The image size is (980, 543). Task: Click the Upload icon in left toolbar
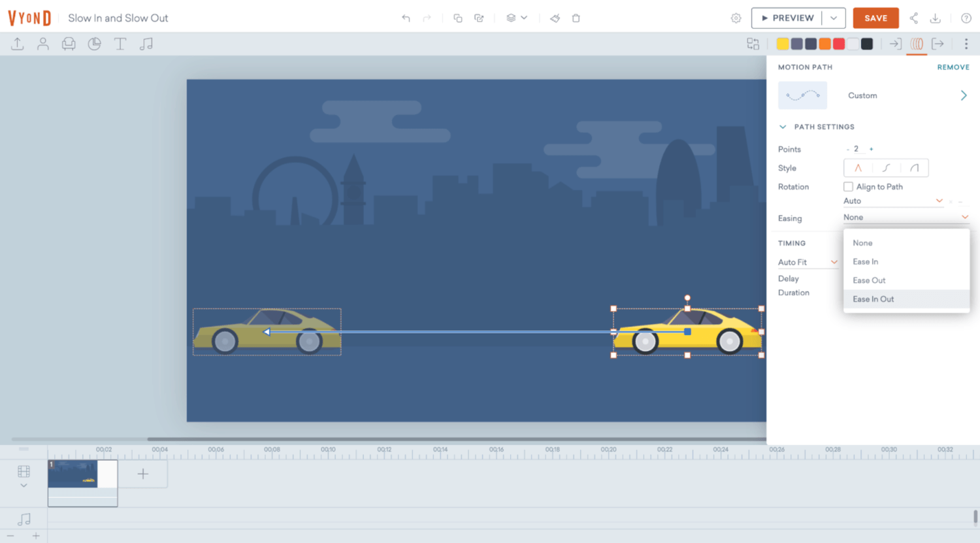18,44
